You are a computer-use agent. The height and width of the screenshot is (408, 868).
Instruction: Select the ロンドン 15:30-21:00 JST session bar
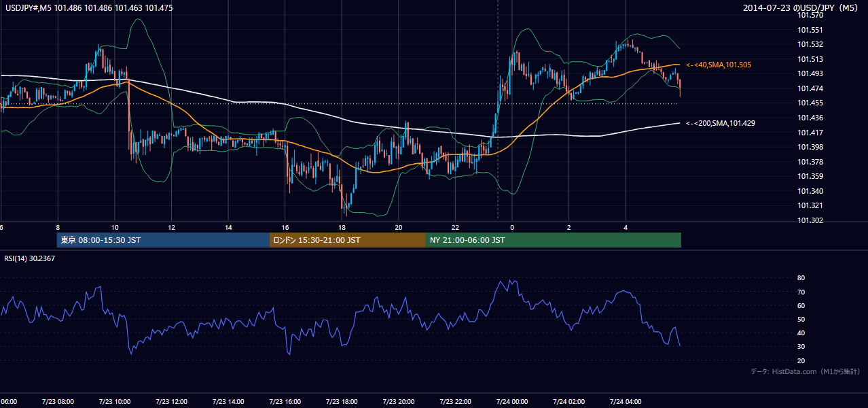click(x=348, y=240)
